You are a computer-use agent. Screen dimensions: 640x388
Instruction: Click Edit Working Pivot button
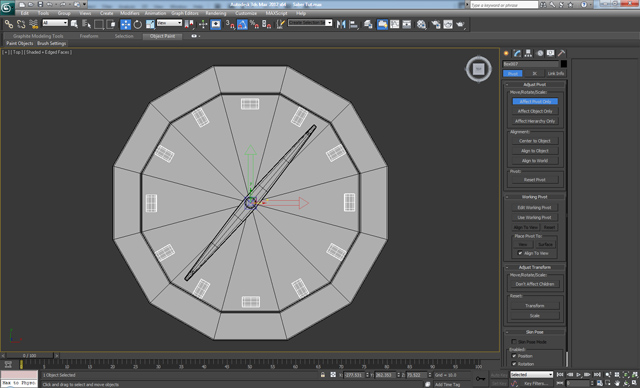tap(535, 207)
